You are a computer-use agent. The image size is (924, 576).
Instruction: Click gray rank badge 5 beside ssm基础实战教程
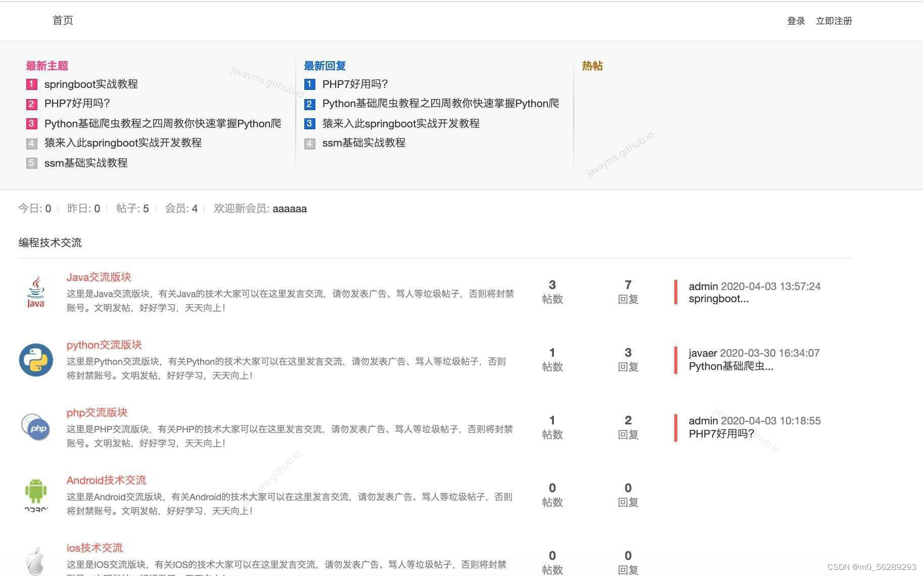[31, 163]
